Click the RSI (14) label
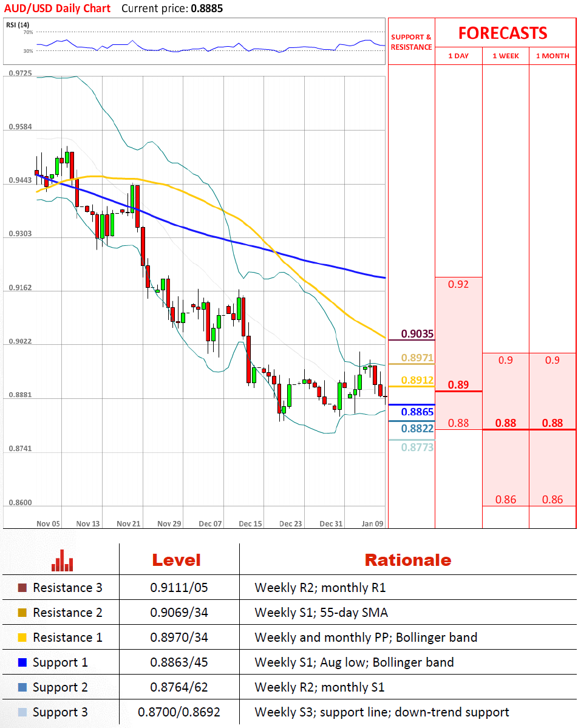Image resolution: width=578 pixels, height=728 pixels. point(18,25)
